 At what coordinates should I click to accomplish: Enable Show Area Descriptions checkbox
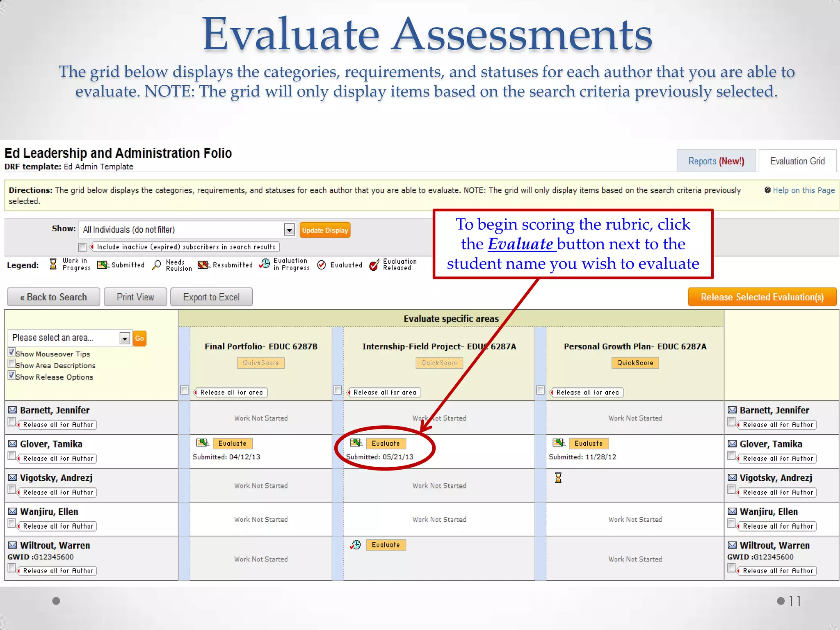point(12,363)
